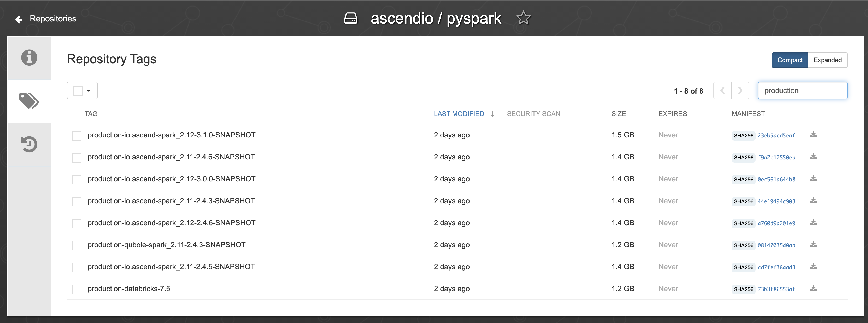This screenshot has height=323, width=868.
Task: Fetch tag download icon for 08147035d0aa
Action: [813, 244]
